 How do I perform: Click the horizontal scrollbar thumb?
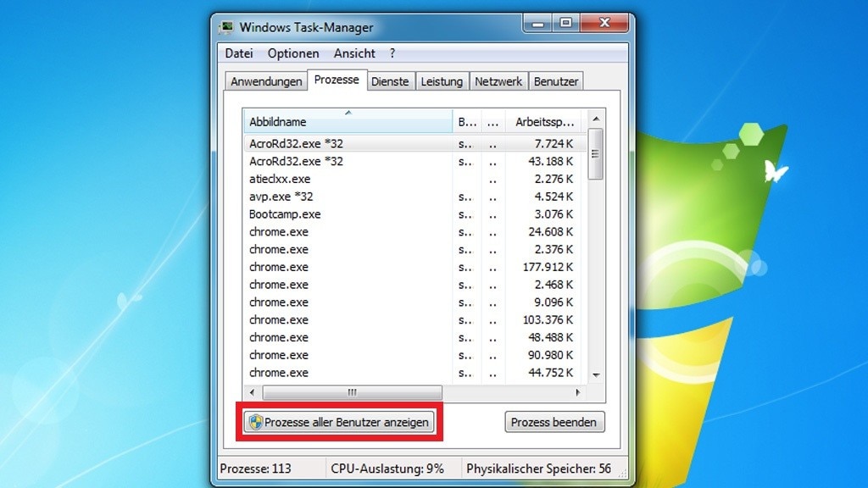coord(352,392)
